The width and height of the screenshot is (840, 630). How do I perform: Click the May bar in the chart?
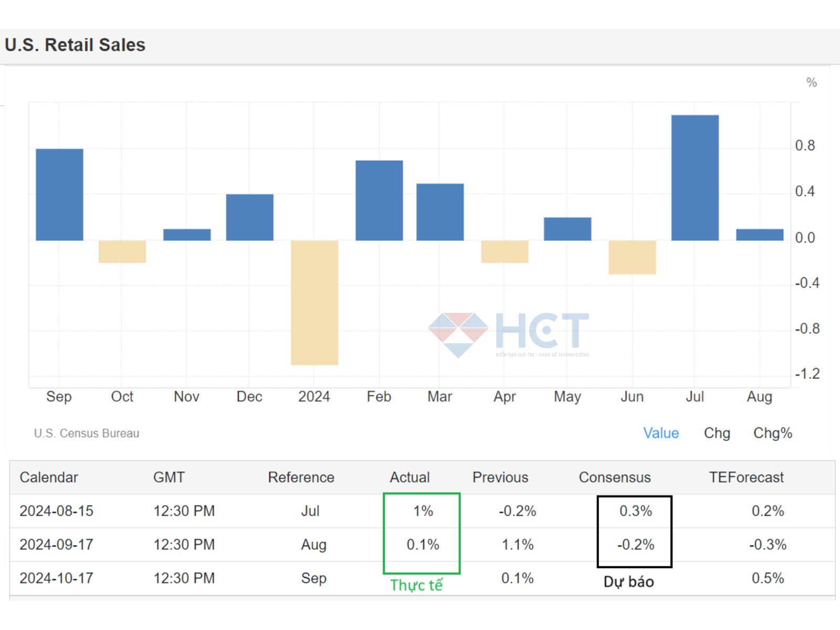[x=568, y=229]
